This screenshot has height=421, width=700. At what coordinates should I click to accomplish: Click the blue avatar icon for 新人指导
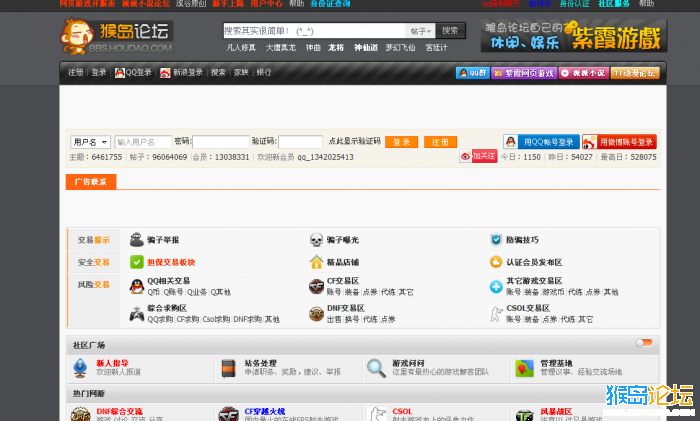(x=80, y=368)
